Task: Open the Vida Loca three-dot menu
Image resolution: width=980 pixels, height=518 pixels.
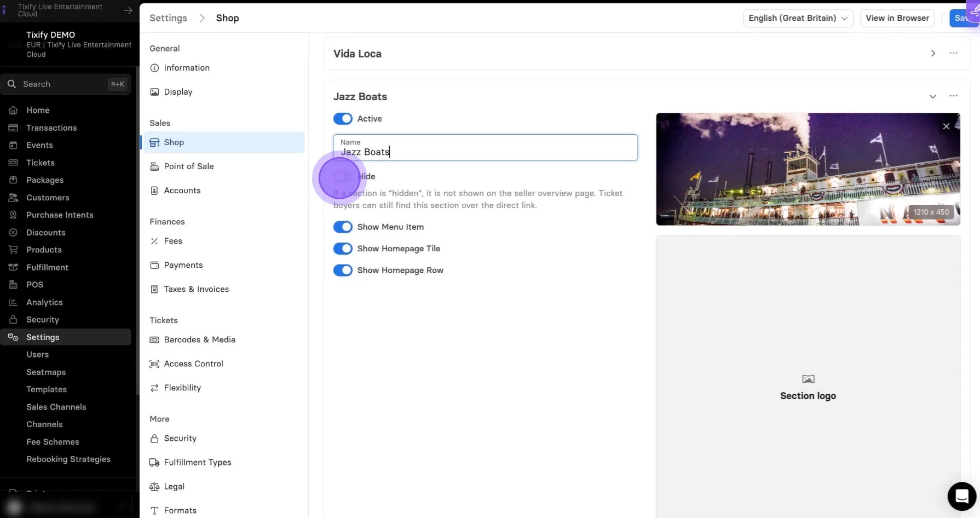Action: coord(953,53)
